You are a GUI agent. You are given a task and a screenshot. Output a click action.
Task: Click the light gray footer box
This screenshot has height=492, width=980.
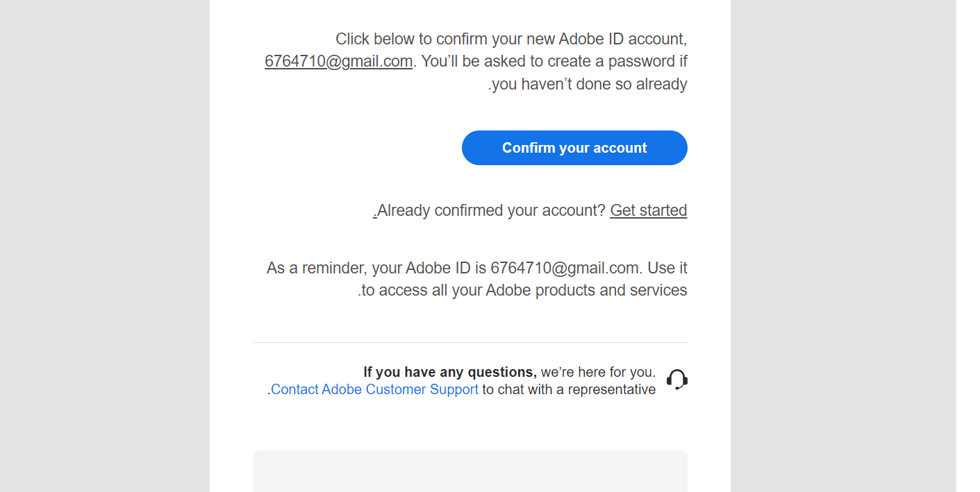pos(470,471)
